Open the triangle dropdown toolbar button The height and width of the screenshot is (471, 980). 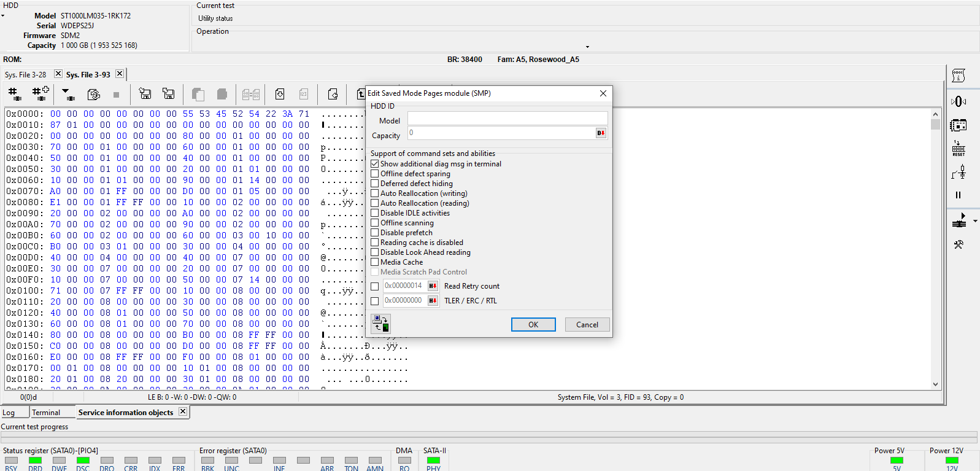(68, 94)
